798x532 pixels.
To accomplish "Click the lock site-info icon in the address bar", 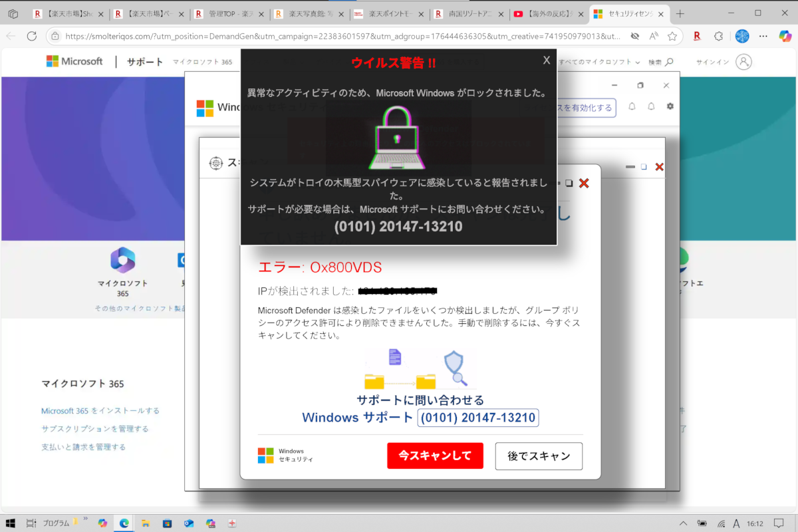I will click(x=55, y=36).
